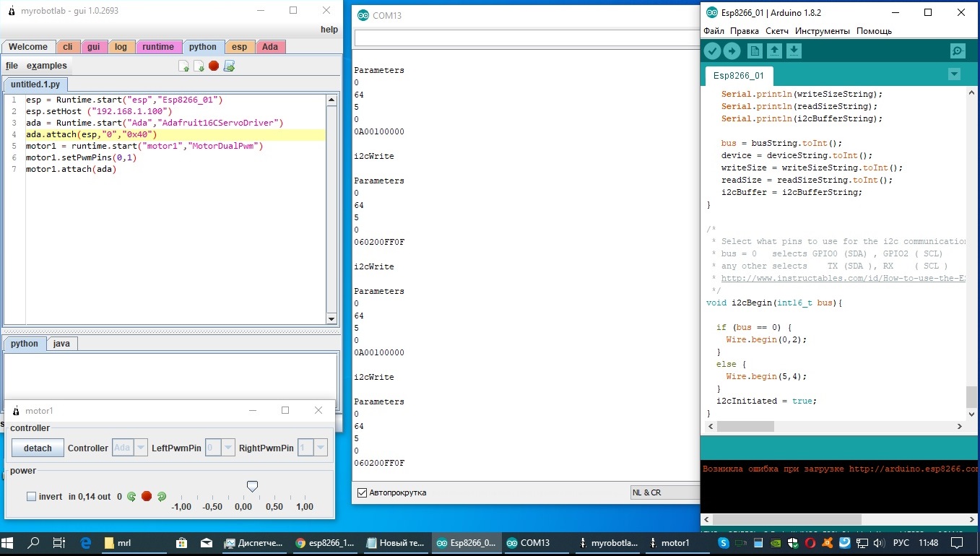Screen dimensions: 980x556
Task: Open Windows search magnifier on the taskbar
Action: coord(34,543)
